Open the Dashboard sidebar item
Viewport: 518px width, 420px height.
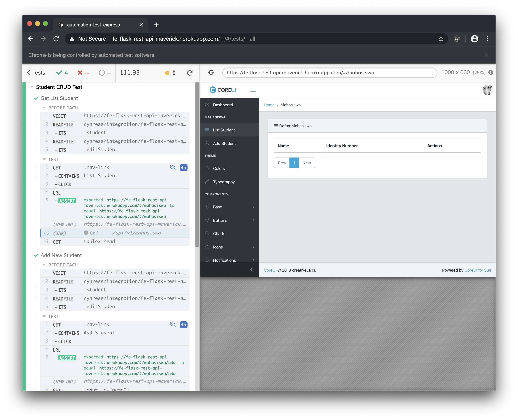tap(223, 105)
